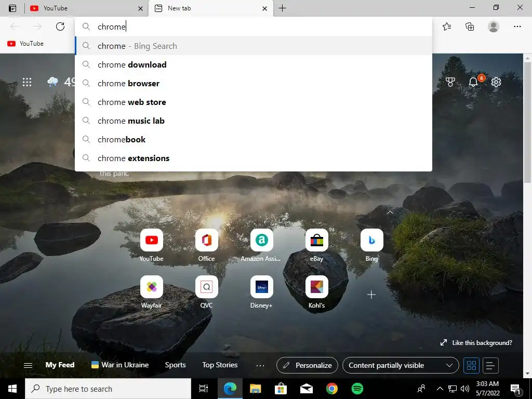Open Spotify from the taskbar
Image resolution: width=532 pixels, height=399 pixels.
click(x=357, y=389)
